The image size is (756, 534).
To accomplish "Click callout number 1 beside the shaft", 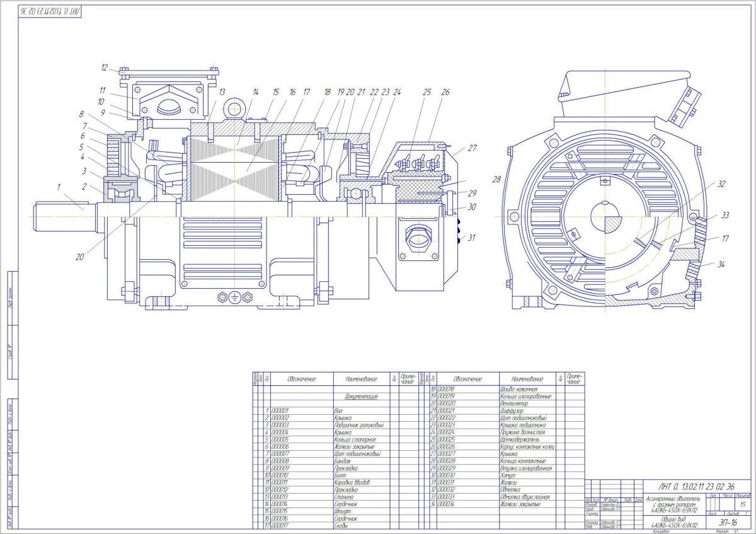I will click(59, 187).
